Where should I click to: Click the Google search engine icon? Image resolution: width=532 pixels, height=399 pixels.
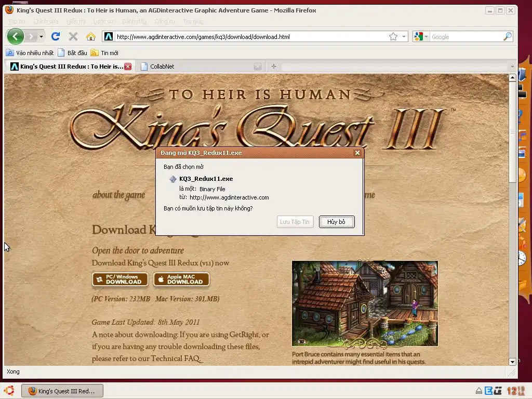419,37
